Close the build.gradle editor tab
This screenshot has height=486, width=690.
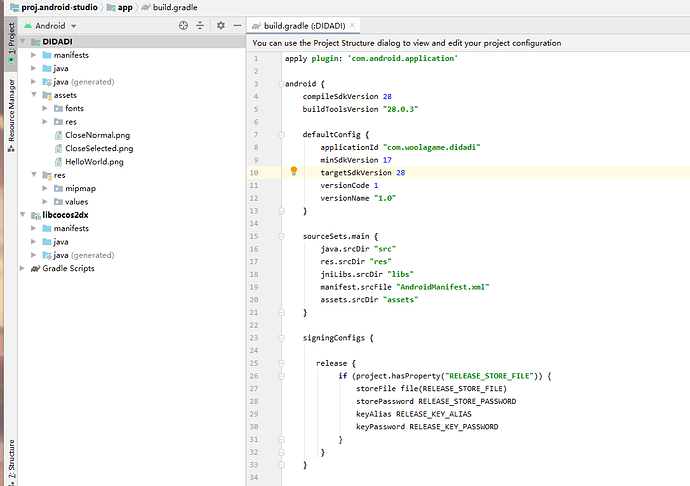pyautogui.click(x=355, y=25)
